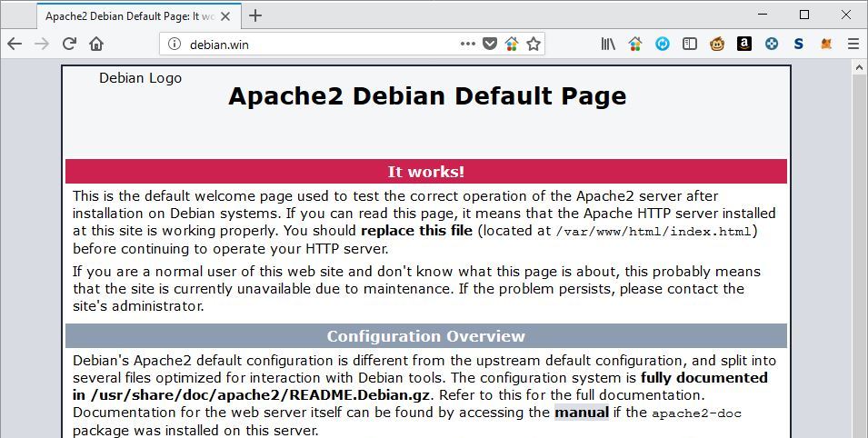Click the It works! banner
868x438 pixels.
click(425, 171)
